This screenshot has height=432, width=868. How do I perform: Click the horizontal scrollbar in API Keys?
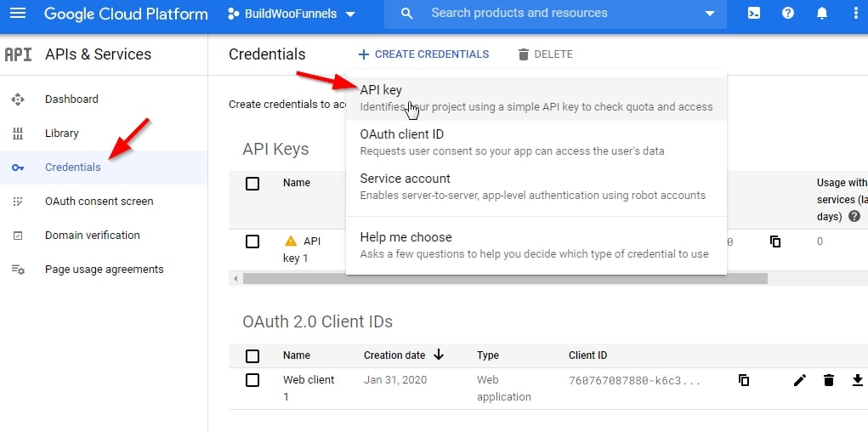tap(505, 278)
